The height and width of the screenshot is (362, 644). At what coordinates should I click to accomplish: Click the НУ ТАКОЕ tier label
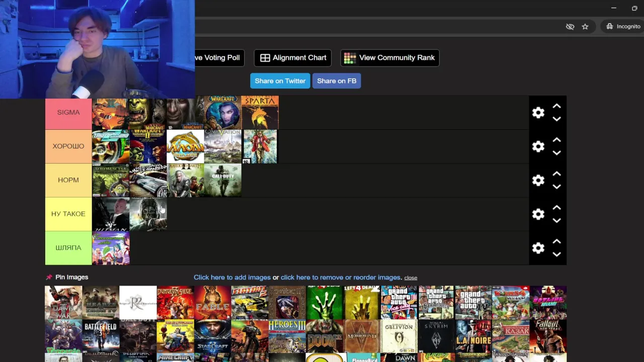click(x=68, y=214)
